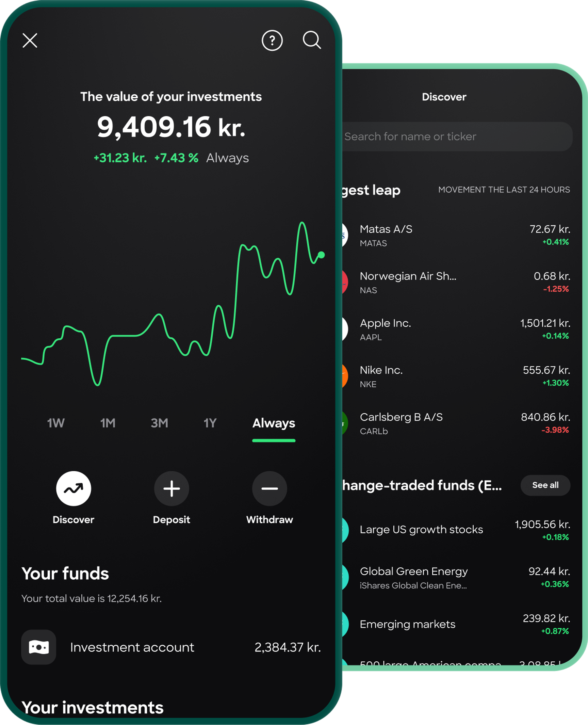The width and height of the screenshot is (588, 725).
Task: Tap the Discover trend arrow icon
Action: [73, 488]
